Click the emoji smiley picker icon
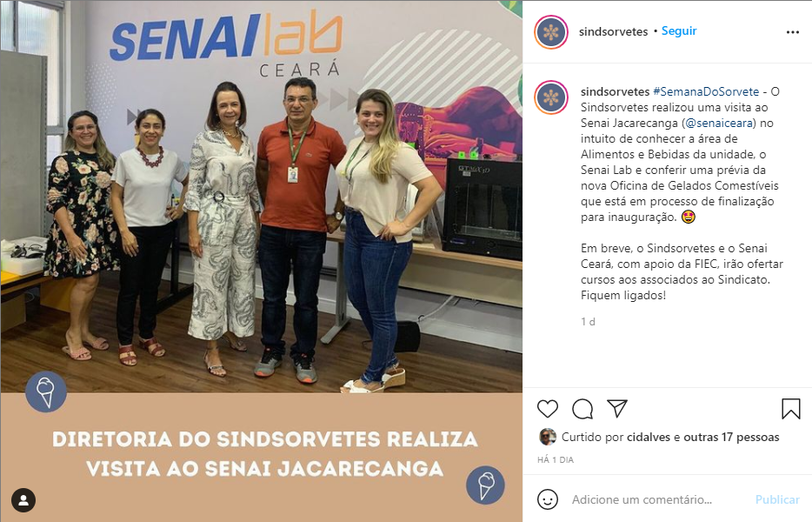 point(548,499)
